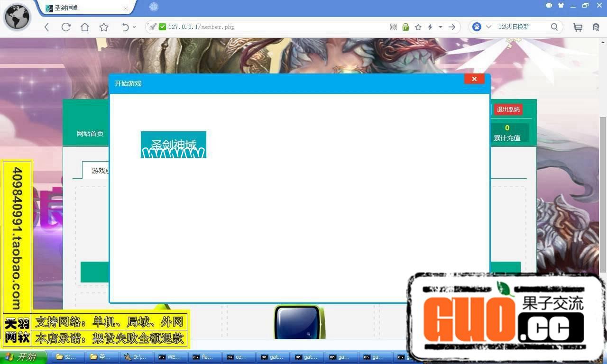Click the undo closed tab arrow
Screen dimensions: 607x364
point(125,27)
